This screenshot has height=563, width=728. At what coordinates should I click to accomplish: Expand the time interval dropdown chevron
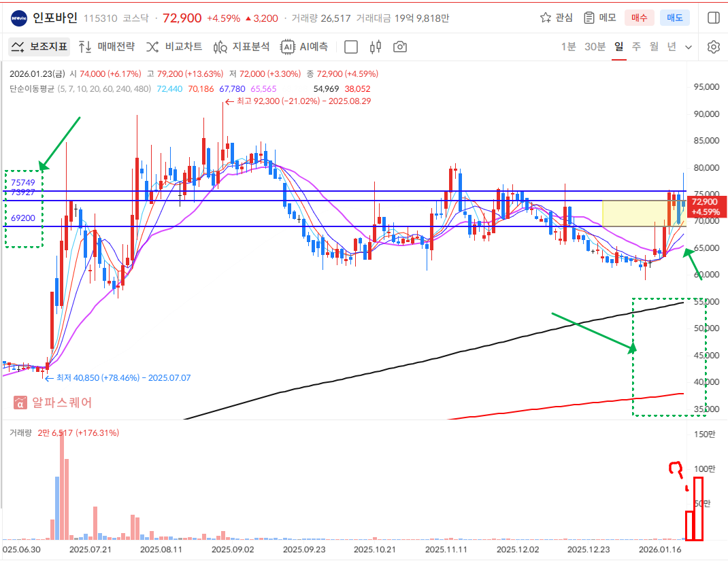(689, 47)
